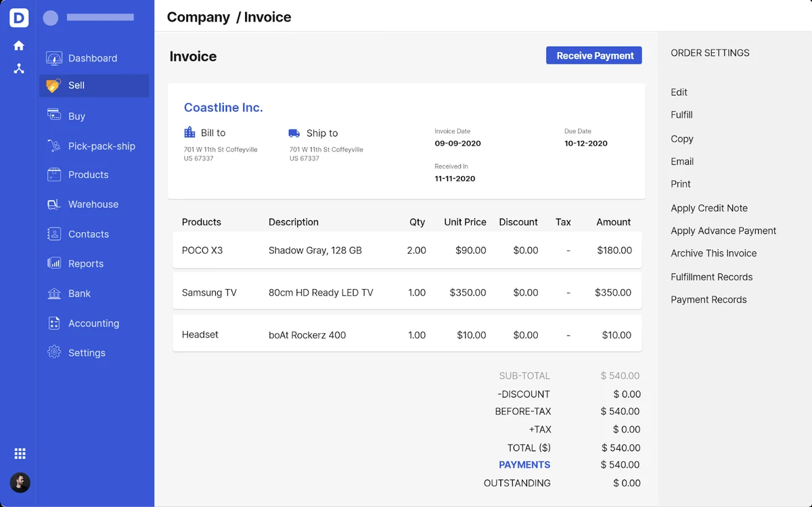Click the Bank building icon

[54, 293]
